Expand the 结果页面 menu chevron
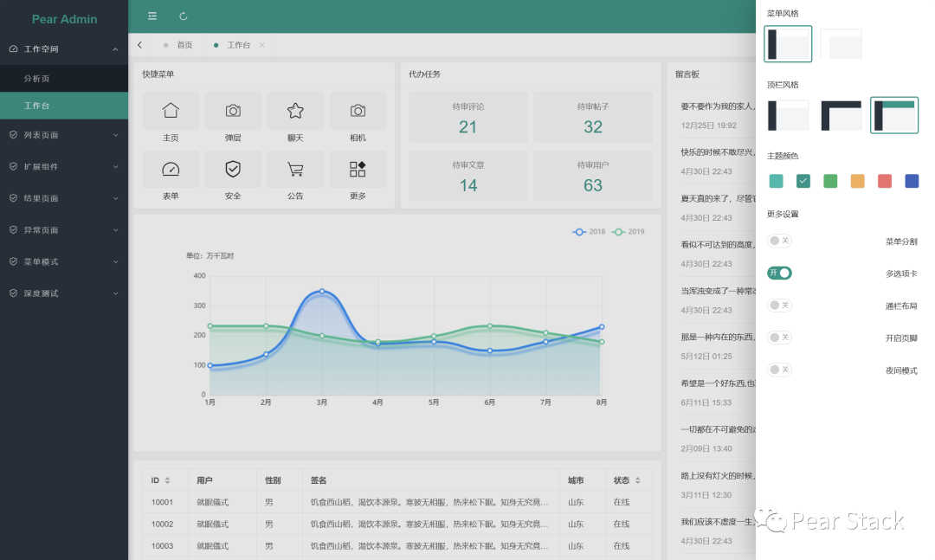 [115, 198]
